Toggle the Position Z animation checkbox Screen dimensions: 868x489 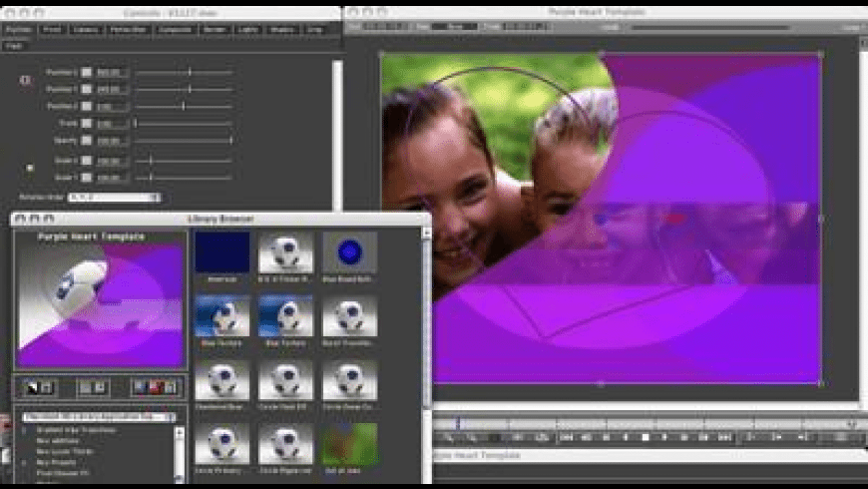pos(87,106)
